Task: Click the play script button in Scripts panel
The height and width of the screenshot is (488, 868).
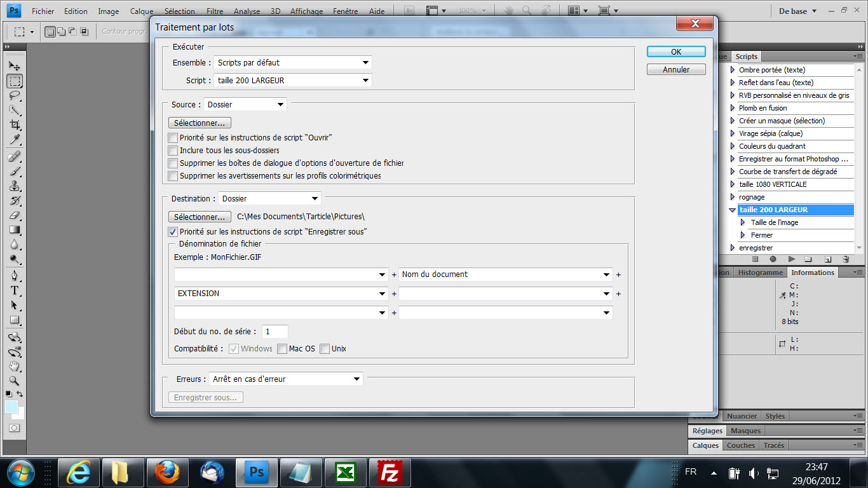Action: (x=791, y=259)
